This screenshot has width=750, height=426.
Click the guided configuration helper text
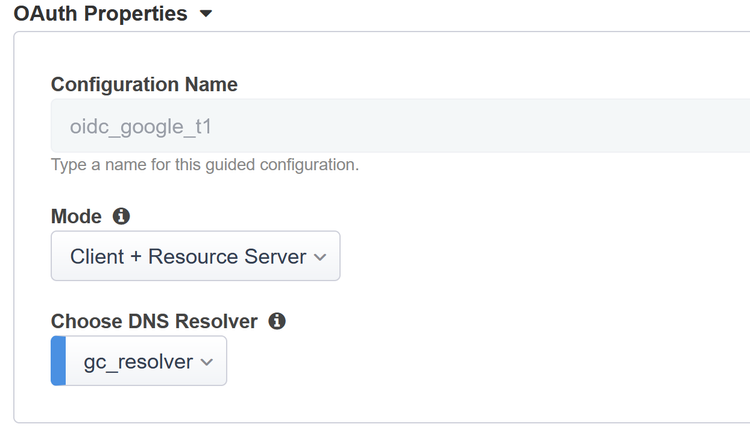pos(204,164)
